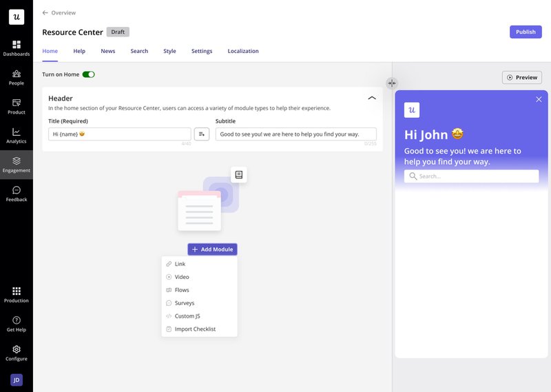Click the personalization insert icon beside Title
This screenshot has width=551, height=392.
click(x=202, y=134)
